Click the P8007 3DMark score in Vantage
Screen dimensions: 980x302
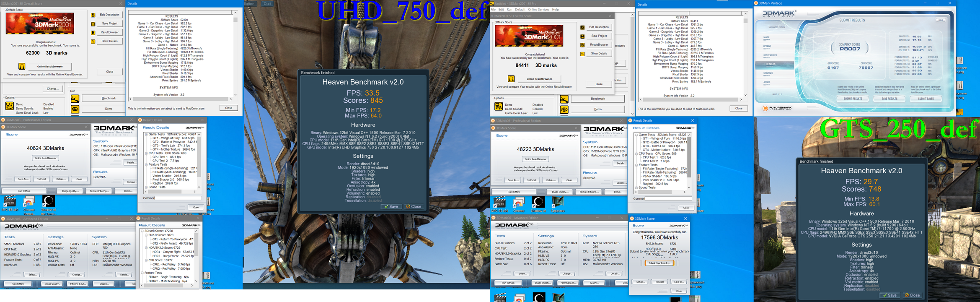(x=849, y=49)
